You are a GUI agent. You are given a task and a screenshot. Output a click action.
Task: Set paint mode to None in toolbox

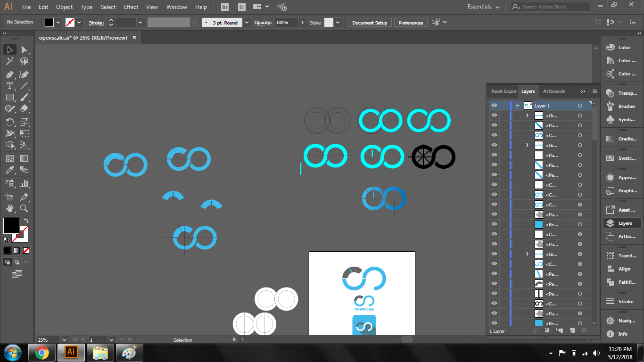click(26, 250)
